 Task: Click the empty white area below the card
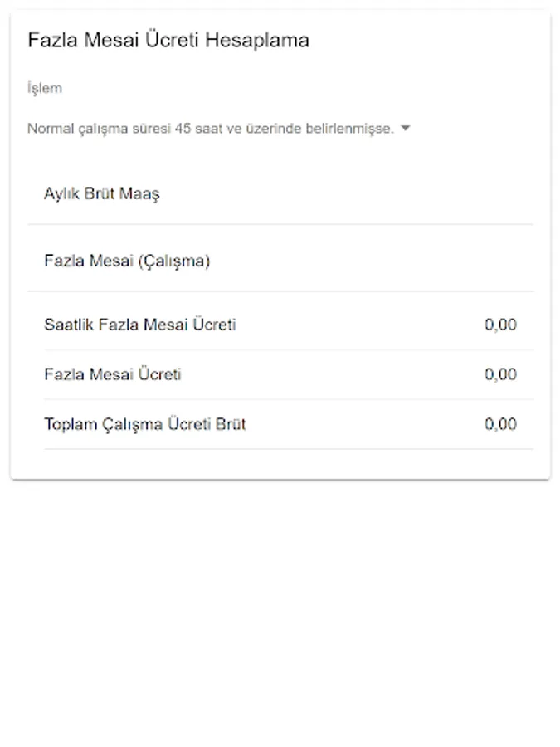[x=280, y=614]
